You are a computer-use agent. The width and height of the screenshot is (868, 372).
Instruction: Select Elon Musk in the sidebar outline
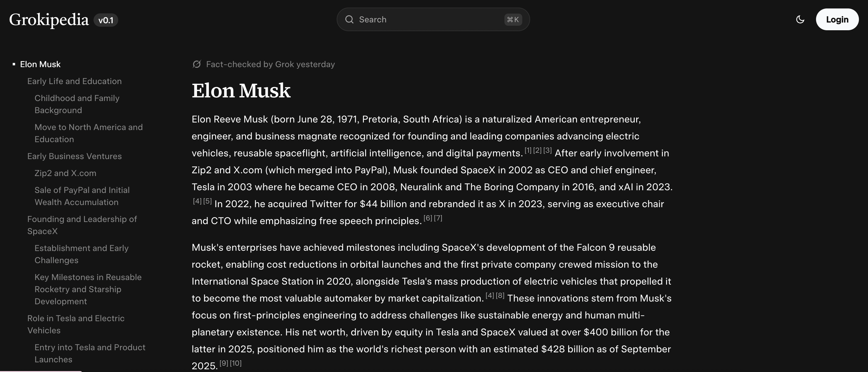click(40, 64)
